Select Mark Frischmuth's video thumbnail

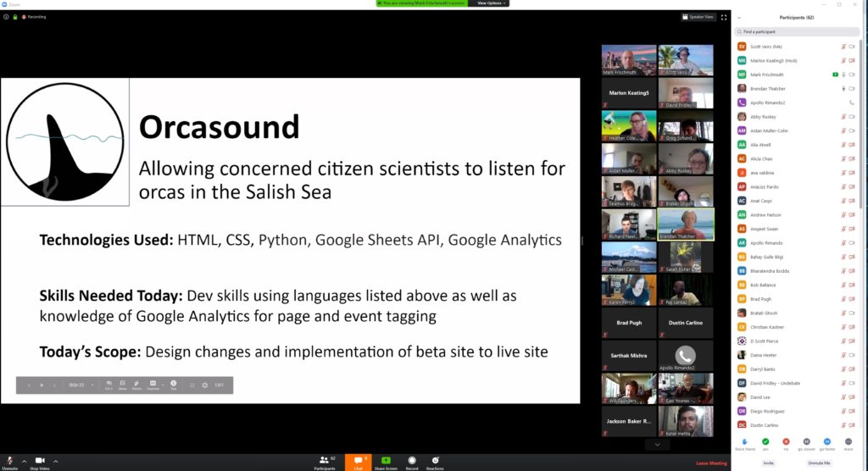pyautogui.click(x=629, y=60)
